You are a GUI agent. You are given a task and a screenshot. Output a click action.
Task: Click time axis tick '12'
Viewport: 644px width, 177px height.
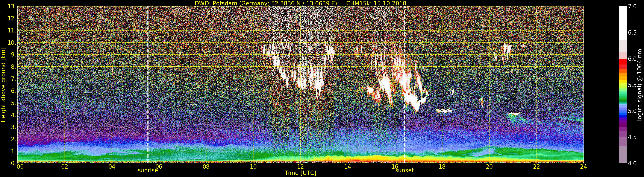coord(300,167)
